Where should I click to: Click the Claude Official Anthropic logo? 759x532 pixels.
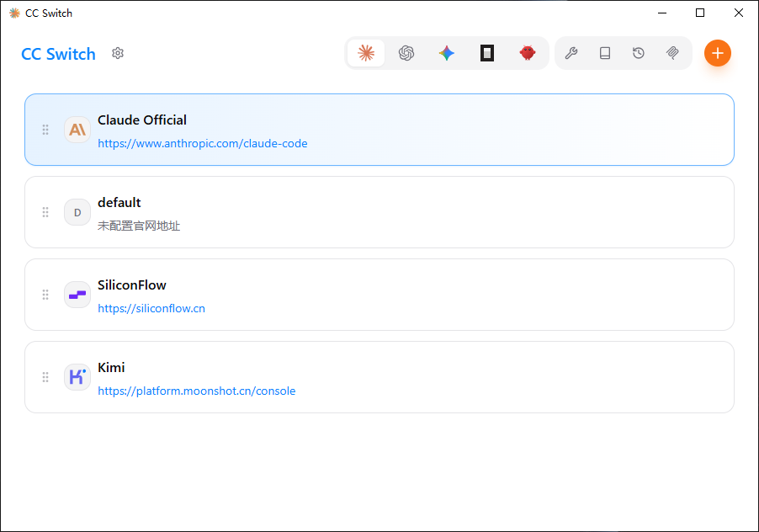coord(77,130)
